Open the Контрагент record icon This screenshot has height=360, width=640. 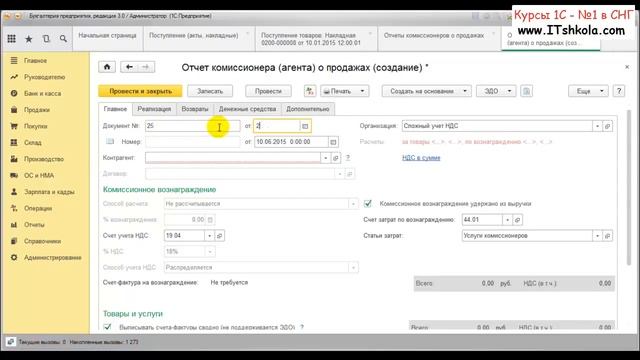pyautogui.click(x=336, y=158)
